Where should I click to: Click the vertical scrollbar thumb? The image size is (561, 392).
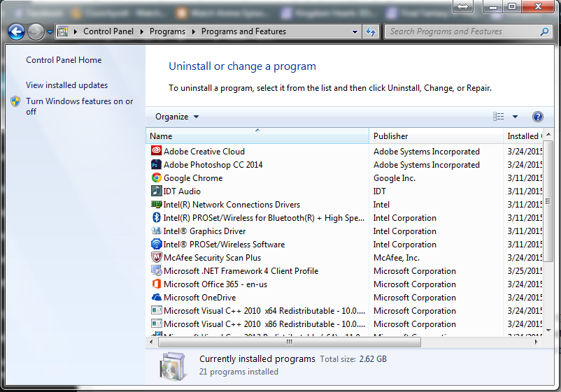point(548,201)
